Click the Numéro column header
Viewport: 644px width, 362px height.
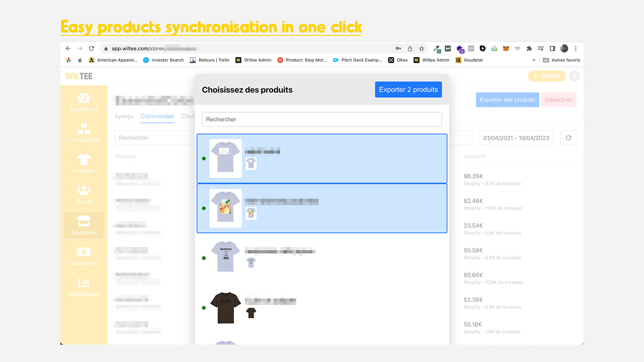click(125, 156)
